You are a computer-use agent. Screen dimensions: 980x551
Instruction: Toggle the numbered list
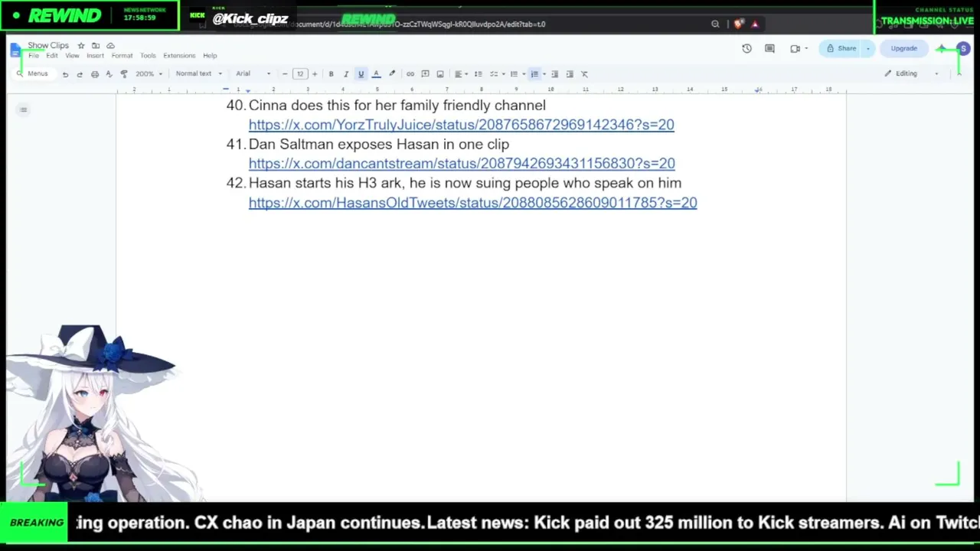534,74
